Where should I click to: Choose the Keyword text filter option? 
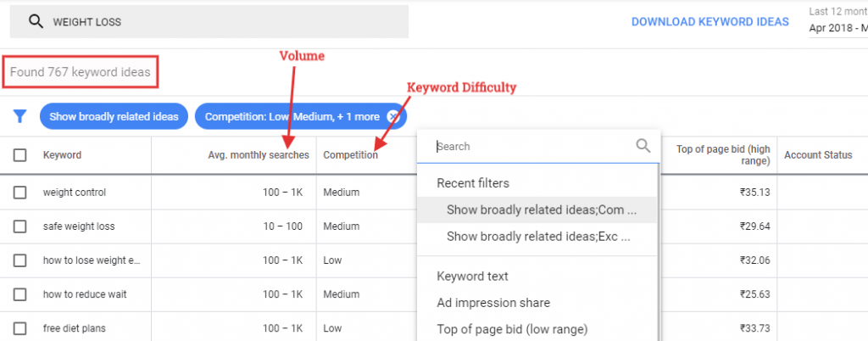click(472, 277)
